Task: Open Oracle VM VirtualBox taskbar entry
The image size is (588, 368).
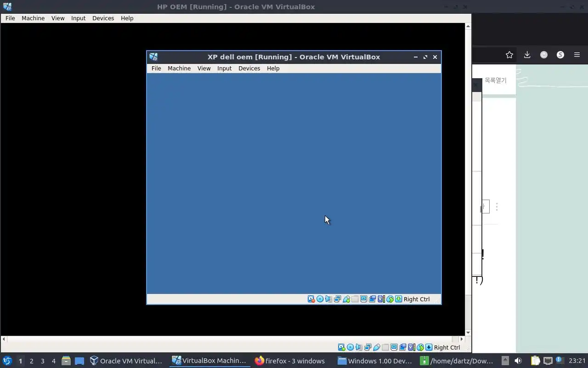Action: point(126,361)
